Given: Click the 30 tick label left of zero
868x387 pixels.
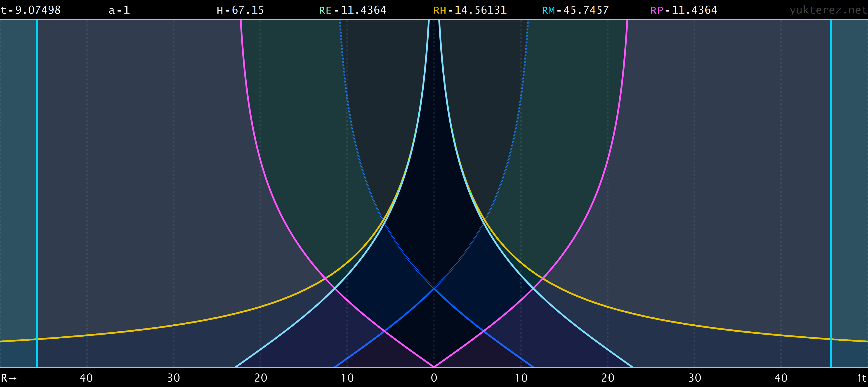Looking at the screenshot, I should tap(174, 378).
